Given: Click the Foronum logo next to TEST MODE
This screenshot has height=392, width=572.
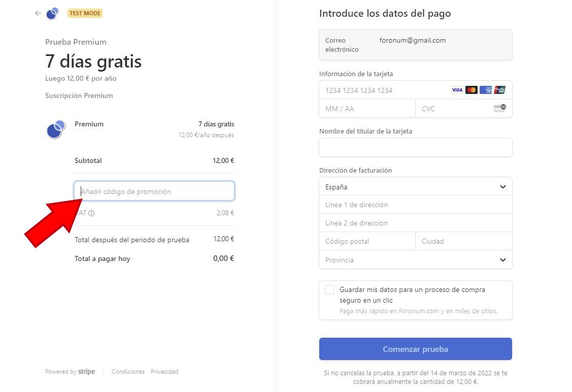Looking at the screenshot, I should pyautogui.click(x=53, y=13).
